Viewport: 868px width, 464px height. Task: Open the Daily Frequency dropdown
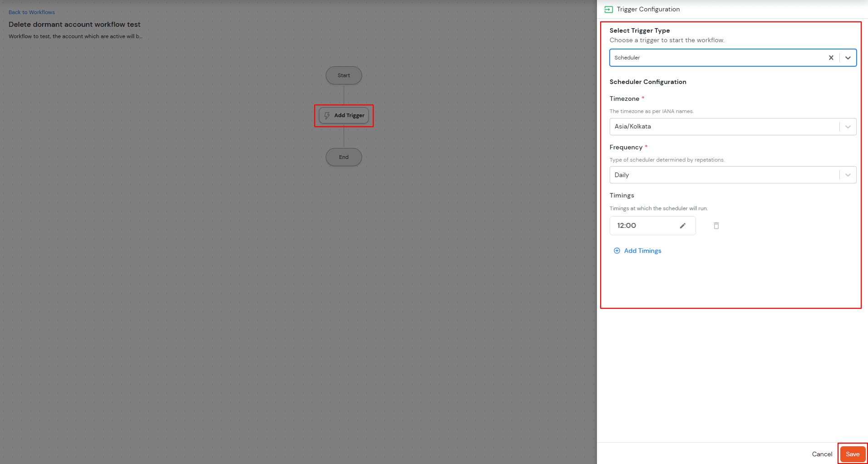848,175
